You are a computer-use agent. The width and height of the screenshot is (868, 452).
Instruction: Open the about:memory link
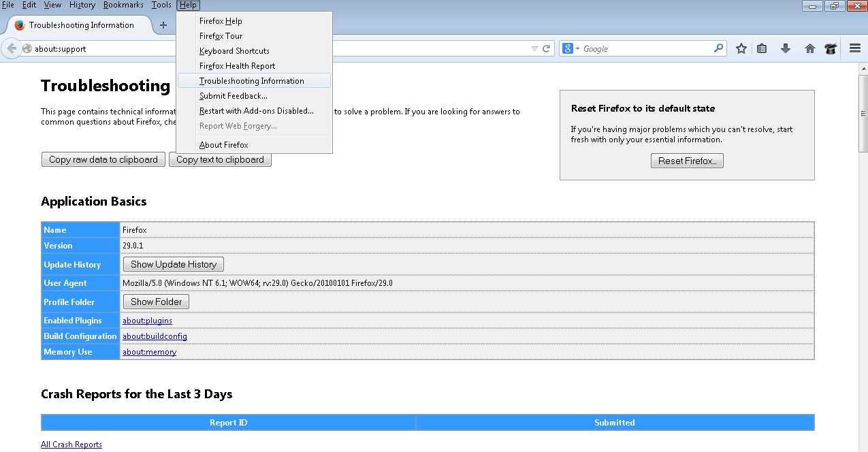pos(149,352)
